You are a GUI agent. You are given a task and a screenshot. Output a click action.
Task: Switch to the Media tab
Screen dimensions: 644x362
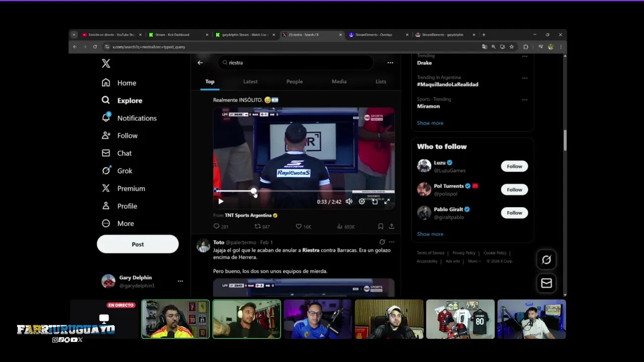pos(339,81)
